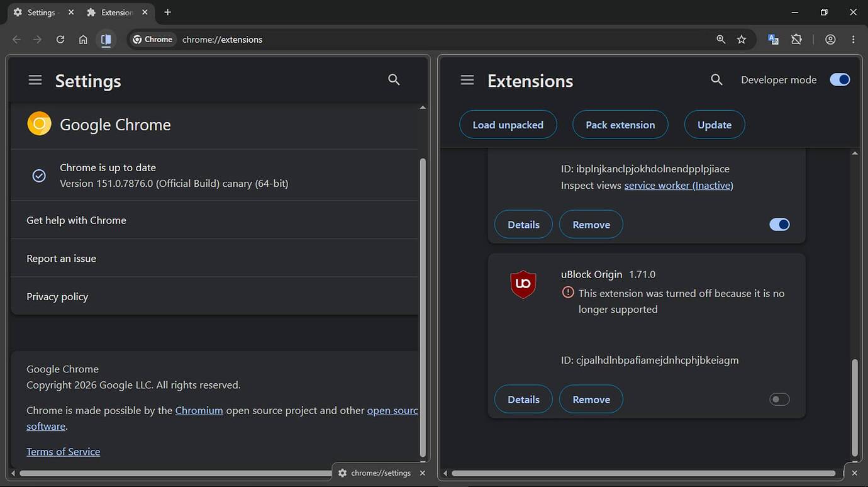Click the uBlock Origin version 1.71.0

coord(642,274)
